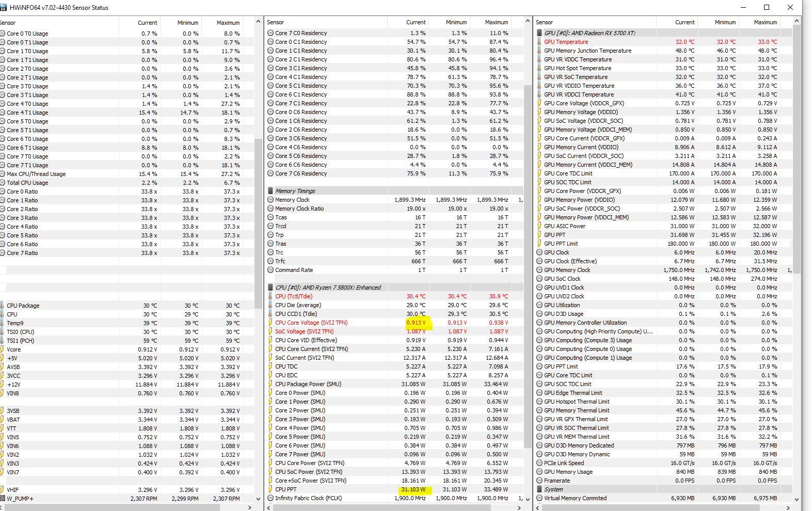
Task: Select the Vcore voltage row
Action: point(127,349)
